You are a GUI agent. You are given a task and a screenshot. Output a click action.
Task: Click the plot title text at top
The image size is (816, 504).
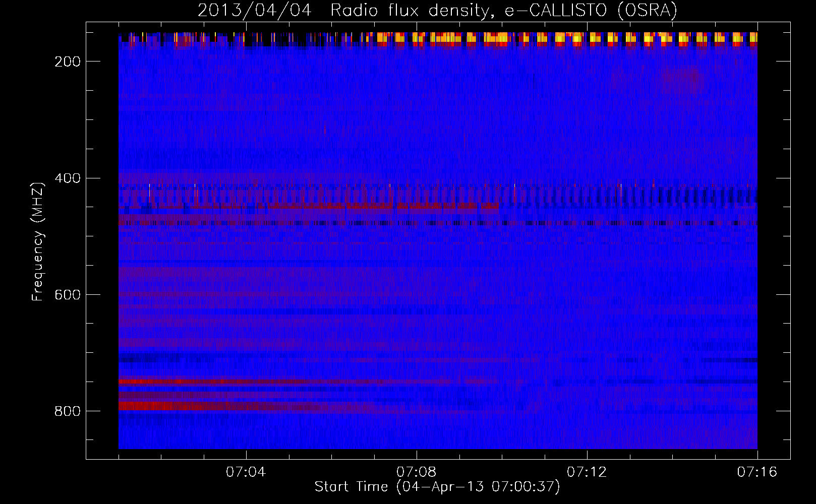tap(437, 10)
